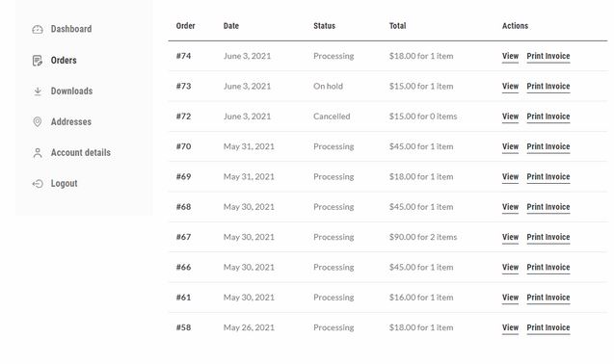Click the Dashboard gauge icon
The height and width of the screenshot is (364, 614).
38,29
